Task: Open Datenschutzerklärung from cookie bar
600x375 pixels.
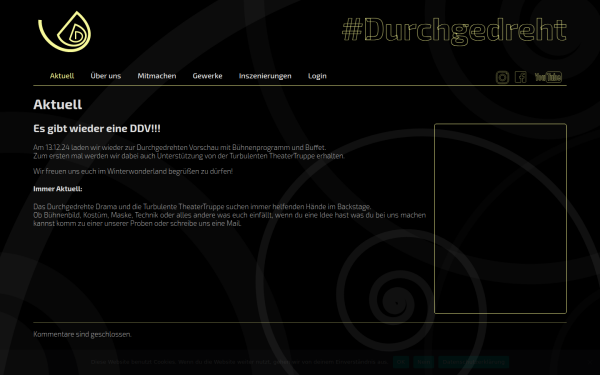Action: coord(473,362)
